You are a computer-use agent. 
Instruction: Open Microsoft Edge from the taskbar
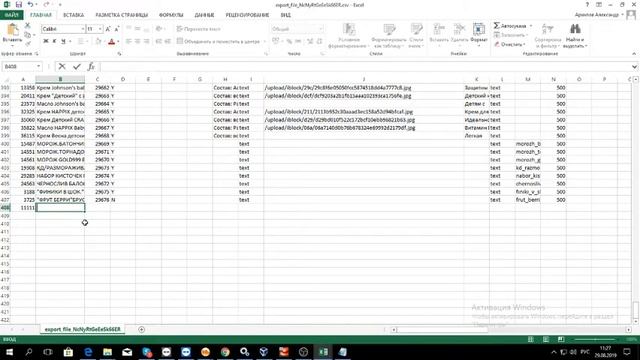[x=88, y=352]
